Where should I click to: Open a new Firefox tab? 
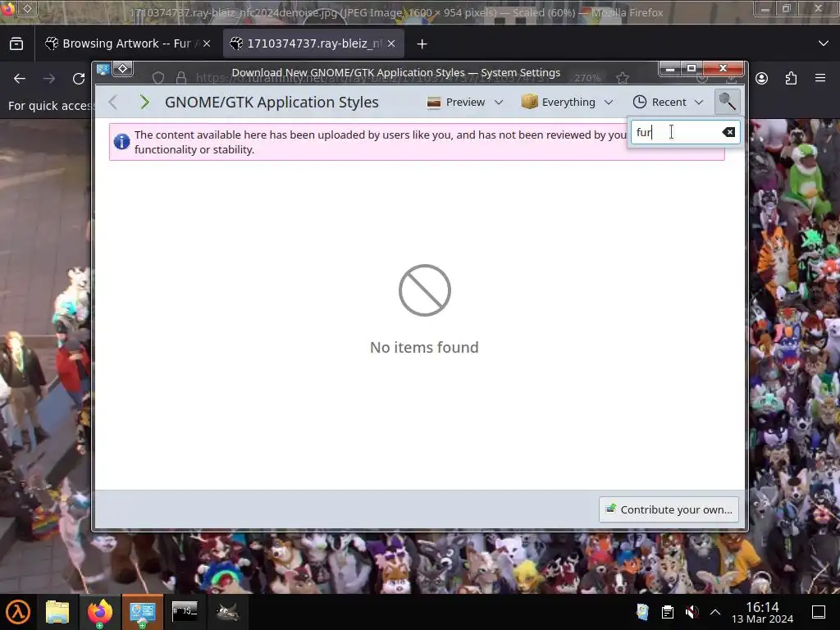coord(422,44)
